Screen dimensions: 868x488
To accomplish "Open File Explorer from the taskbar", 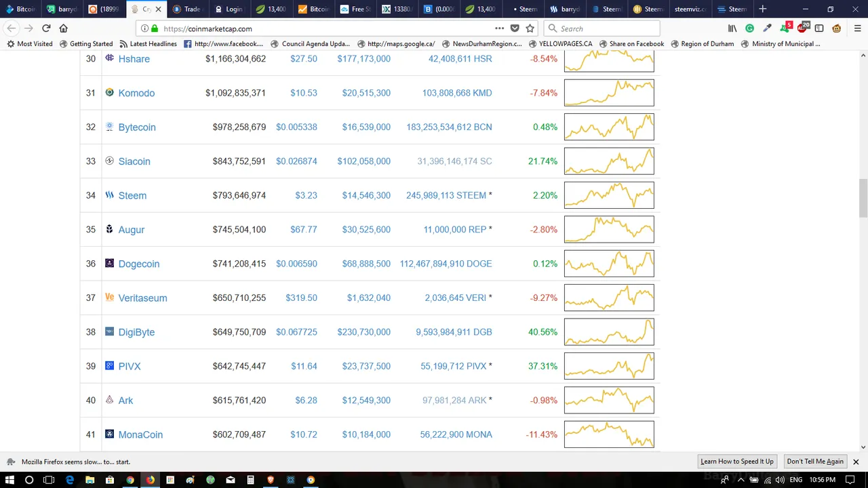I will [x=90, y=480].
